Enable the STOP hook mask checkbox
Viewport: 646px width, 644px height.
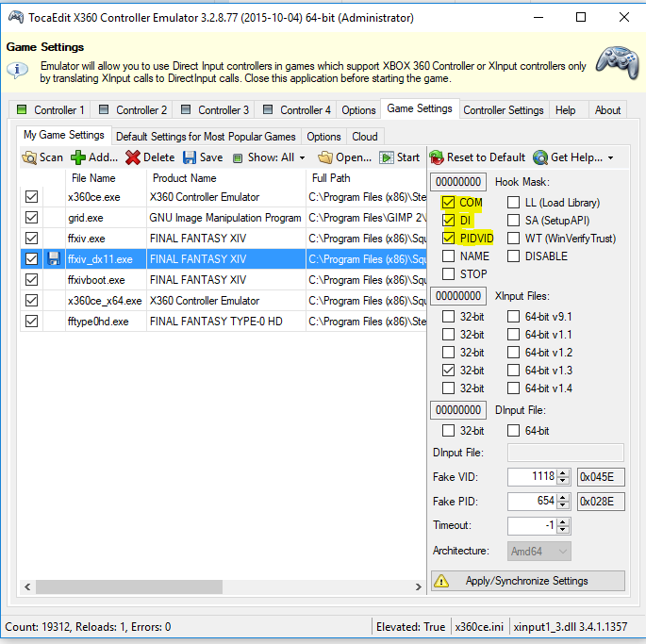coord(448,273)
